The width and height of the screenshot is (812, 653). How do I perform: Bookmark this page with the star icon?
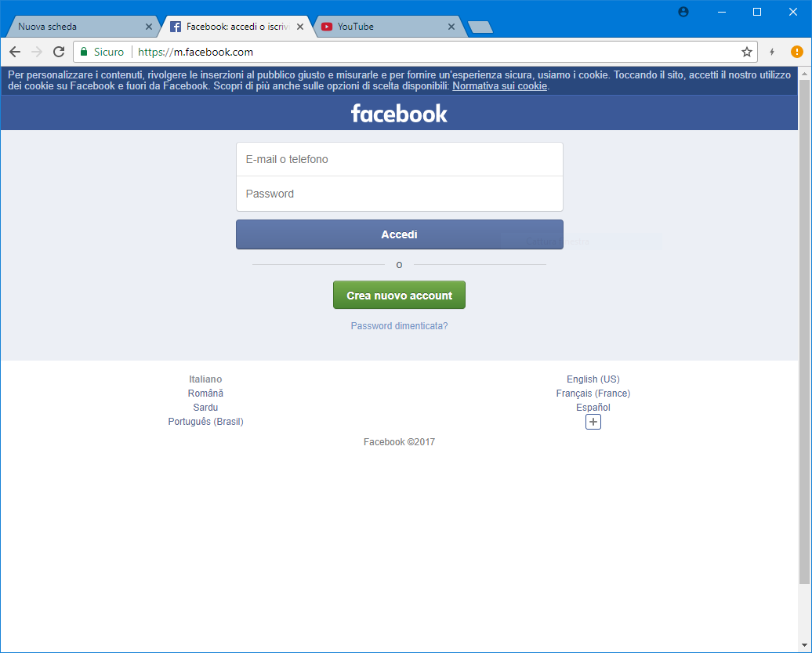746,52
